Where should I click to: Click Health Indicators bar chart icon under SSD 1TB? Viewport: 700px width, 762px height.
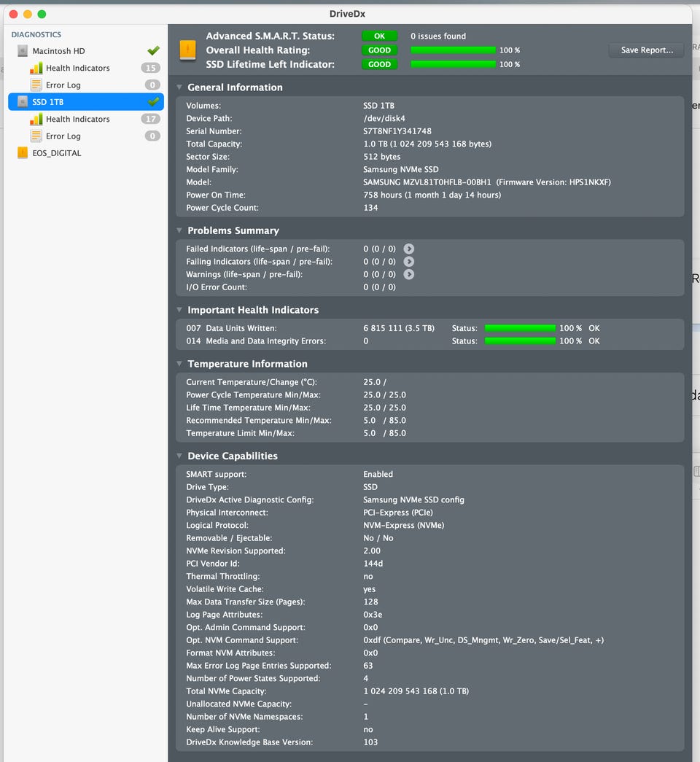[36, 119]
